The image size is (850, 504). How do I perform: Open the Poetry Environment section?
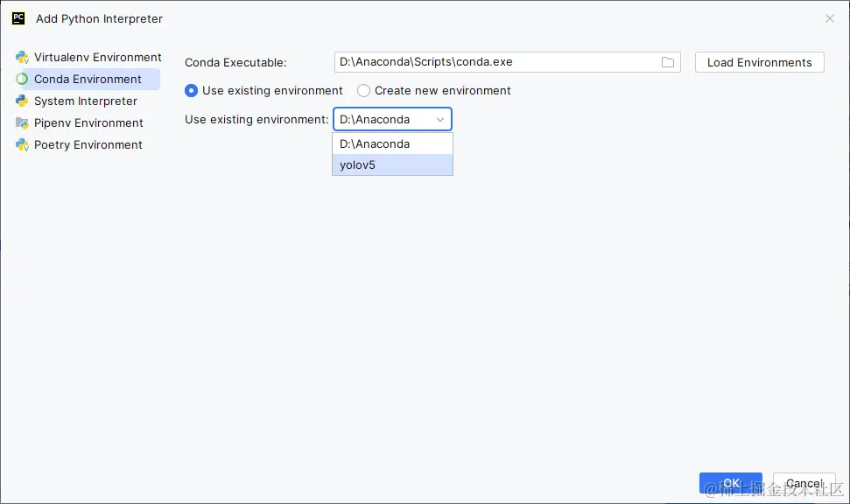tap(88, 145)
